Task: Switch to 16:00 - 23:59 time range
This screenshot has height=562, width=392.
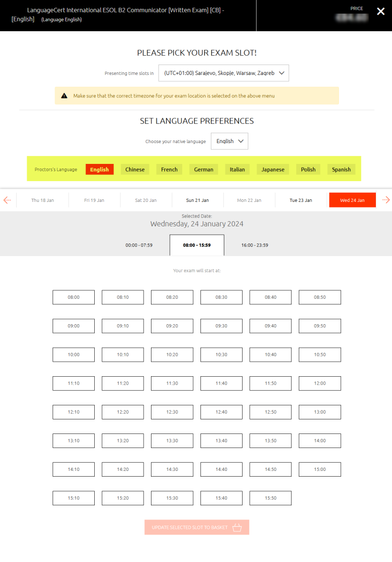Action: (x=255, y=245)
